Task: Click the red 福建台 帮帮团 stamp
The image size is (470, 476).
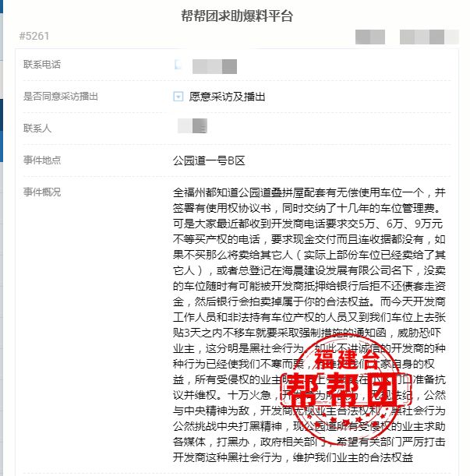Action: pos(345,392)
